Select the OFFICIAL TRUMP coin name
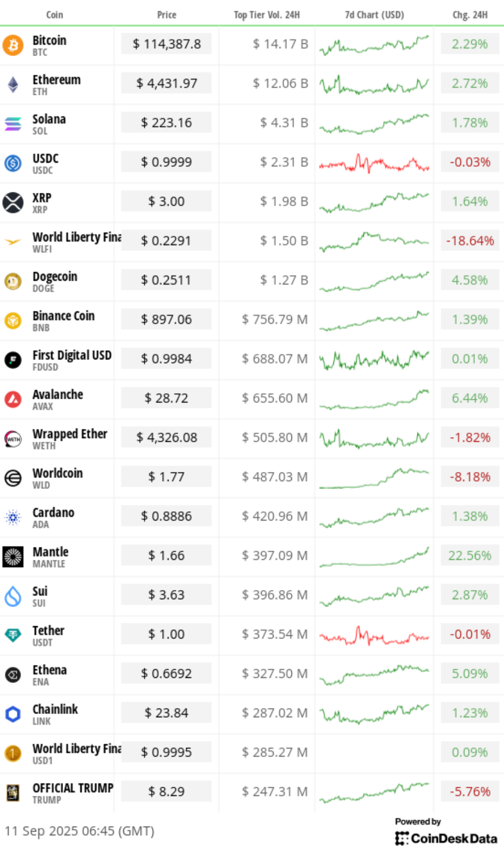 [x=73, y=788]
